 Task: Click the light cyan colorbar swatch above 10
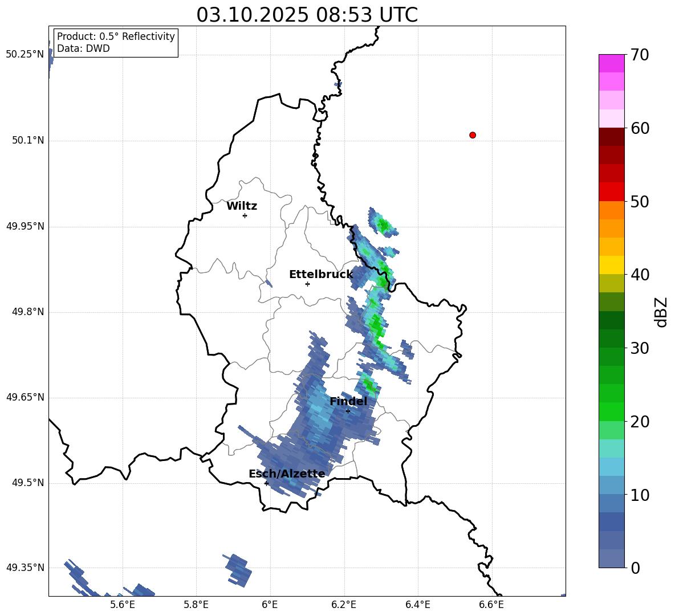pyautogui.click(x=612, y=467)
